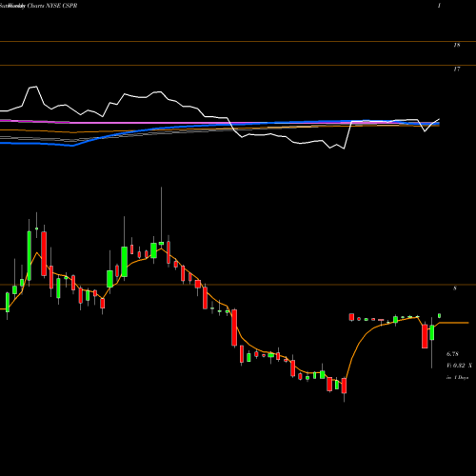Click the last price value 6.78
The width and height of the screenshot is (476, 476).
[452, 354]
